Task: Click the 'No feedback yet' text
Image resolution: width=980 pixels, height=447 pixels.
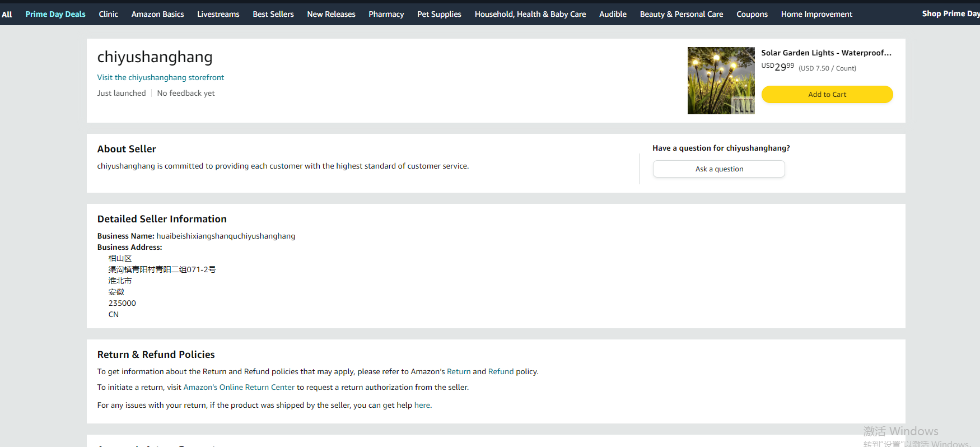Action: [x=186, y=93]
